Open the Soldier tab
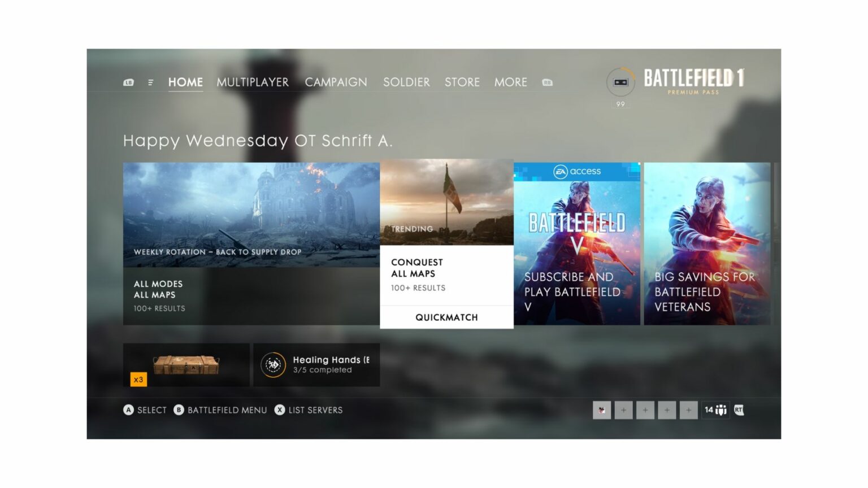Screen dimensions: 868x488 click(406, 82)
